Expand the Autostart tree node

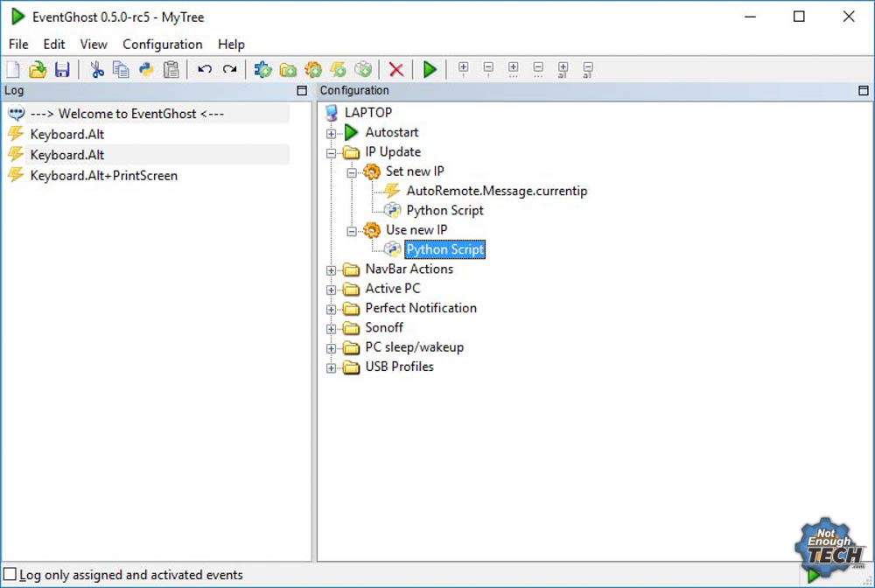[x=332, y=134]
